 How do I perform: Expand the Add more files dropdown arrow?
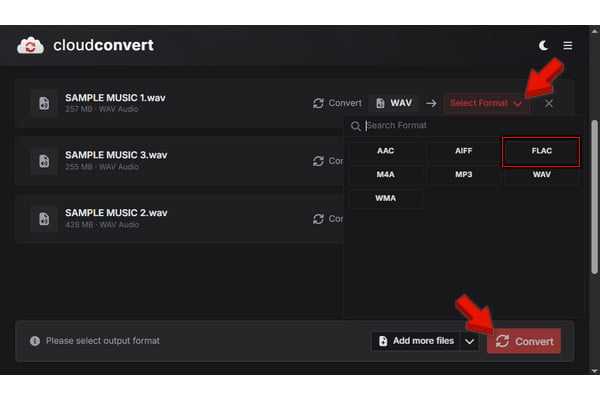(x=470, y=341)
